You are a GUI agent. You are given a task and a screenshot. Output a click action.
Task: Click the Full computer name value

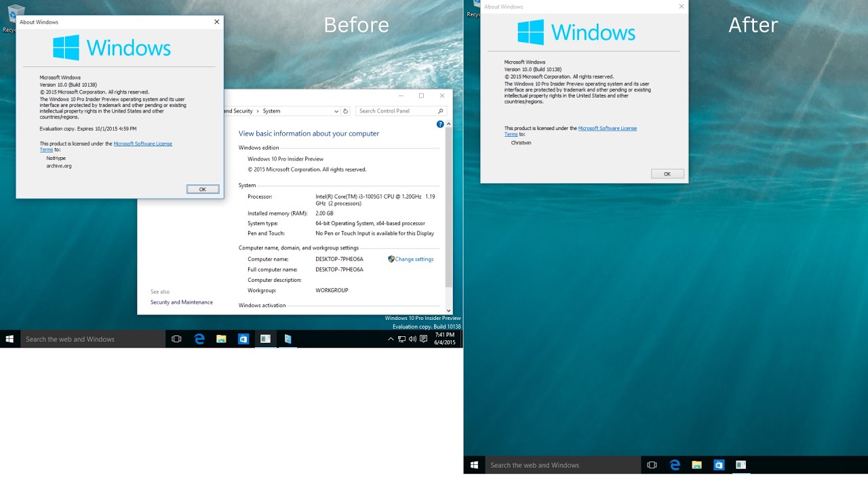point(339,269)
